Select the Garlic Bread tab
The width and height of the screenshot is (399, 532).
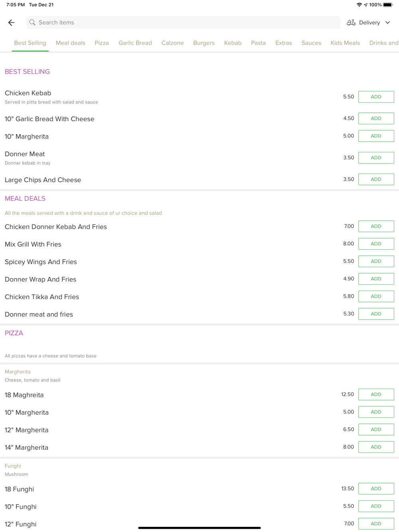point(135,43)
